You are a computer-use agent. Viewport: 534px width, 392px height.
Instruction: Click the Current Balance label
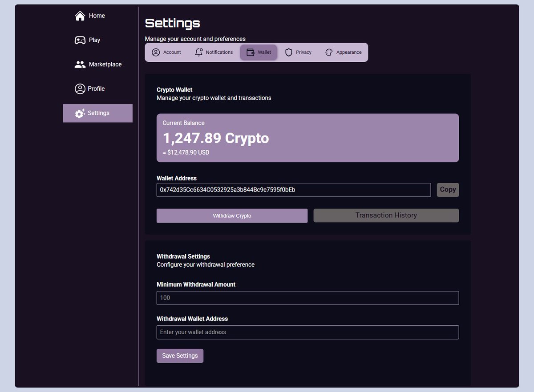tap(183, 123)
